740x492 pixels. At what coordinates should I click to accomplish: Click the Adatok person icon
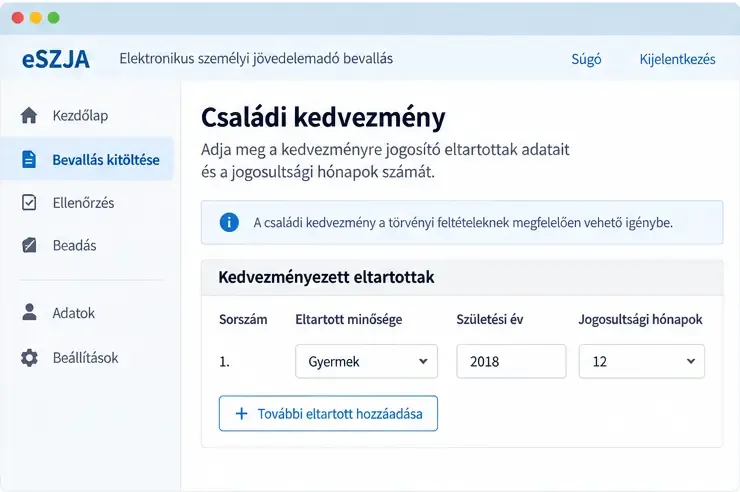[29, 312]
